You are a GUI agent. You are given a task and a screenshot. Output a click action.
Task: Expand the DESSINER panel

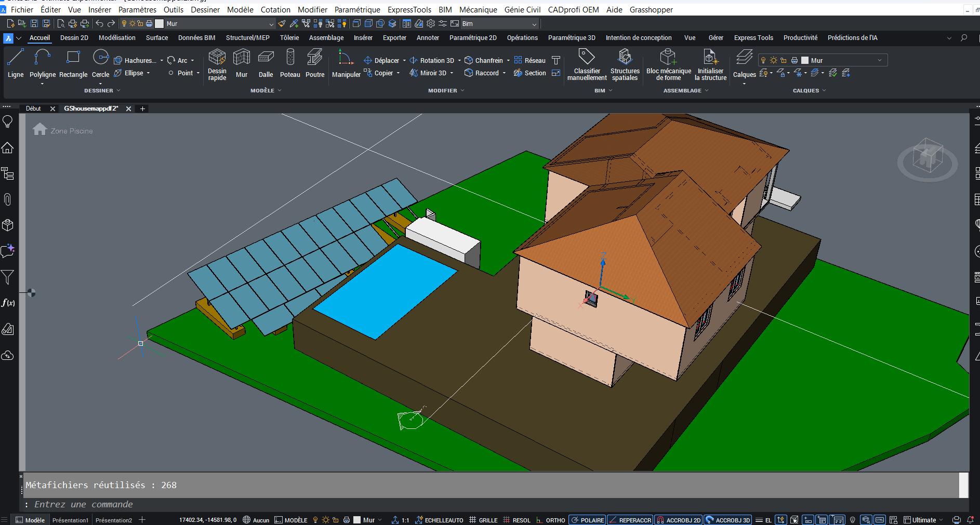(102, 90)
